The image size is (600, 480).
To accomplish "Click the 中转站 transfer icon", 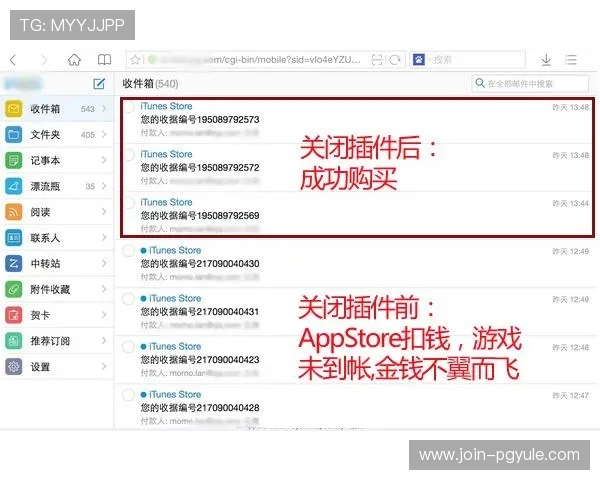I will click(14, 263).
